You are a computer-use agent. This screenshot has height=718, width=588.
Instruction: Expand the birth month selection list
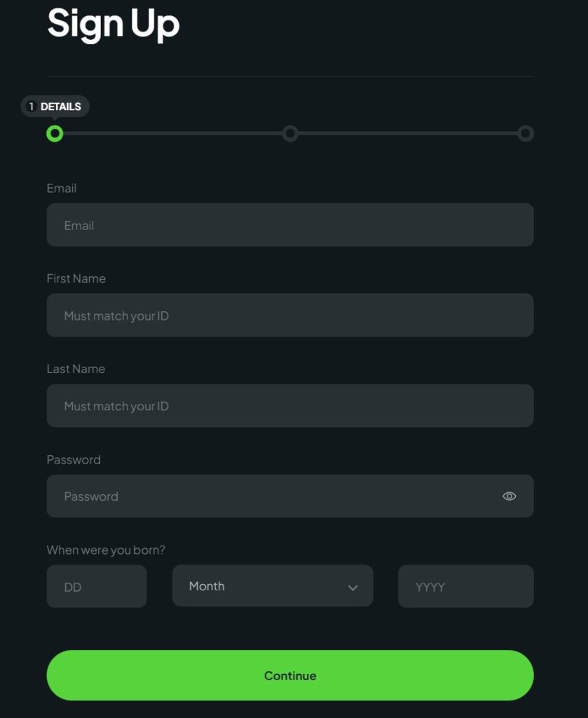pyautogui.click(x=273, y=586)
